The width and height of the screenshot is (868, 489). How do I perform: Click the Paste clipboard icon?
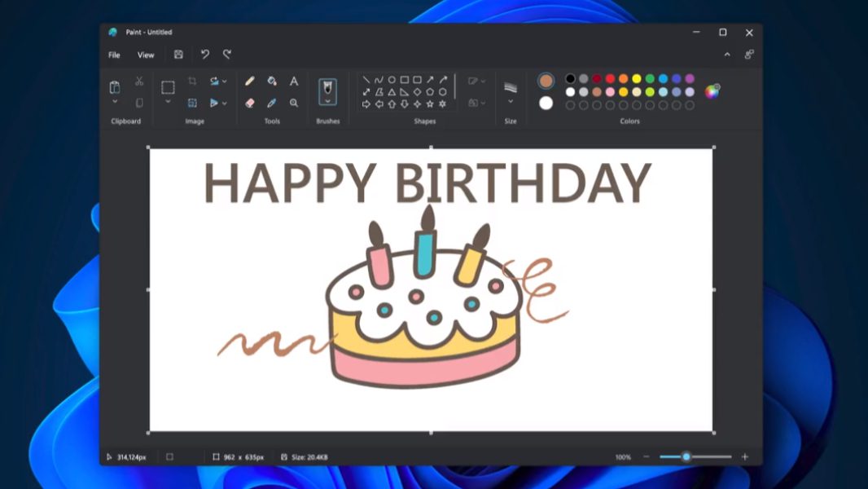tap(115, 87)
